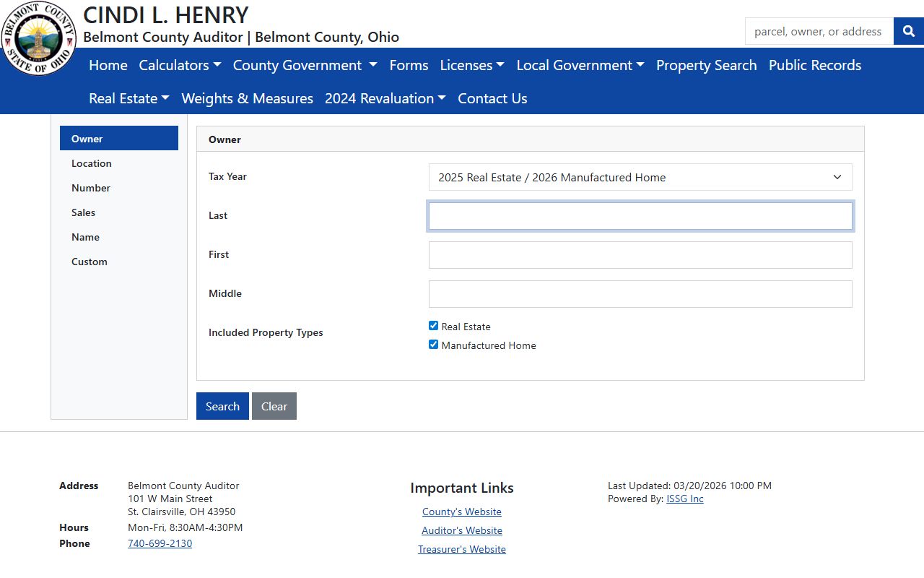The height and width of the screenshot is (578, 924).
Task: Open the Forms page
Action: pos(409,65)
